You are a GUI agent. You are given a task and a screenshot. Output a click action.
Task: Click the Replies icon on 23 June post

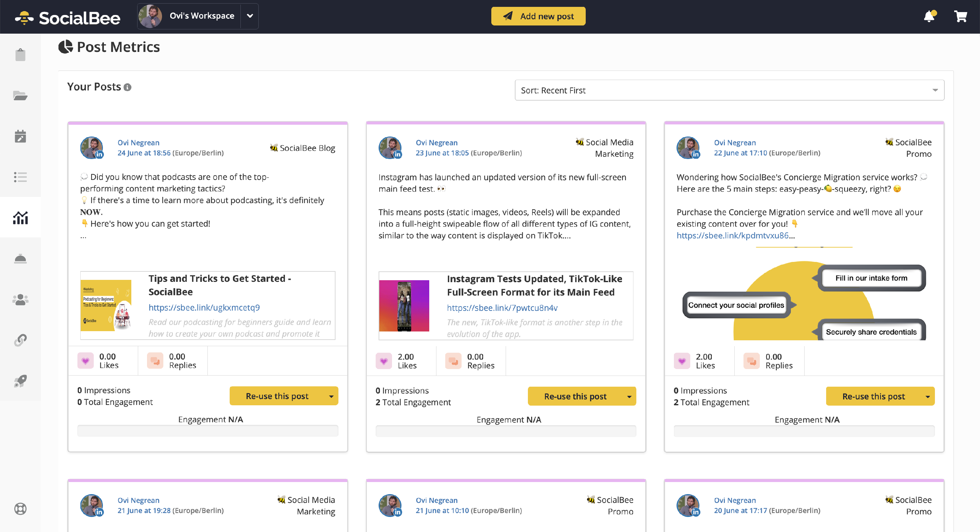coord(453,361)
